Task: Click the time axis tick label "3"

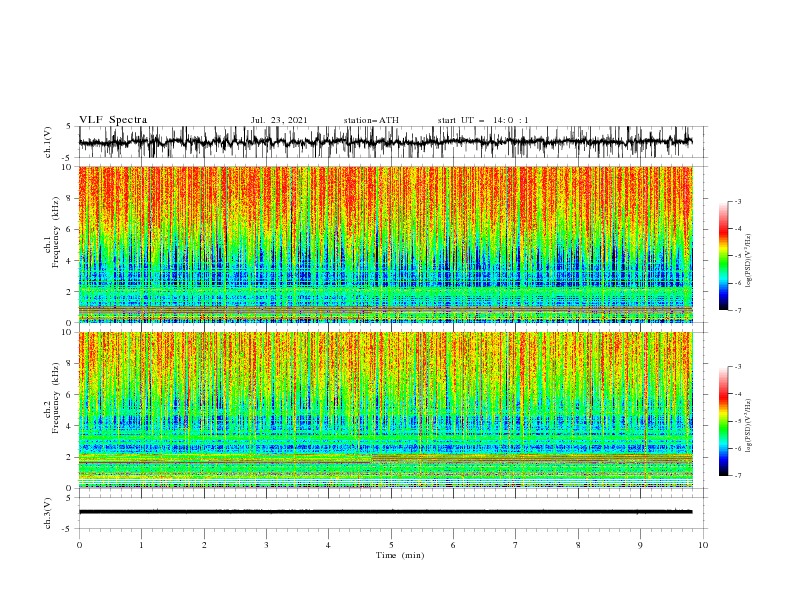Action: pyautogui.click(x=266, y=545)
